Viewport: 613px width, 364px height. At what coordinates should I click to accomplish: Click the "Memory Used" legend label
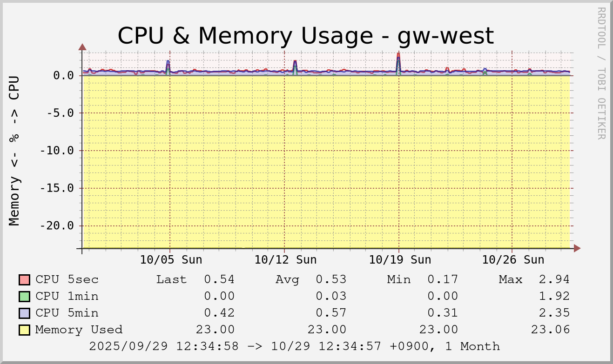point(79,330)
